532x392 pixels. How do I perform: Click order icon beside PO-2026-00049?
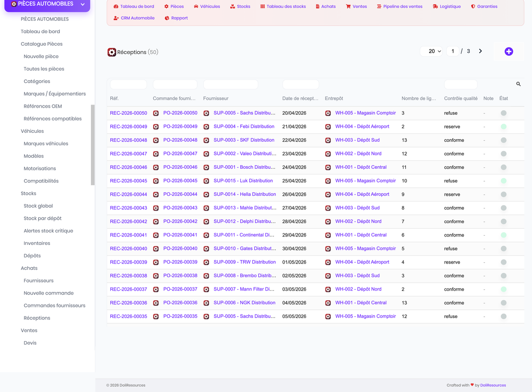pos(156,127)
